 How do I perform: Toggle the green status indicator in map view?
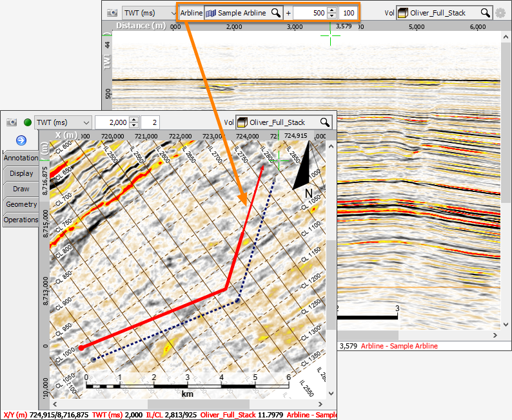pyautogui.click(x=28, y=122)
